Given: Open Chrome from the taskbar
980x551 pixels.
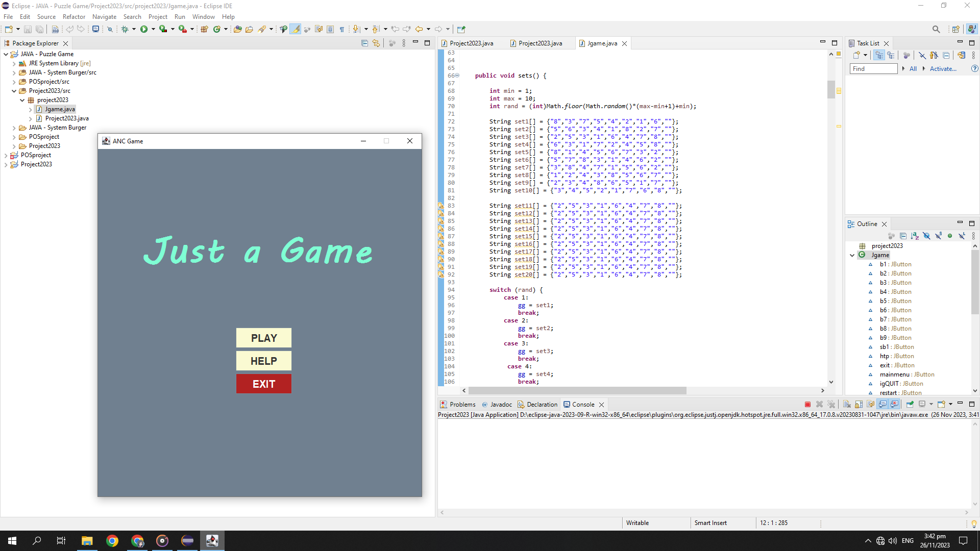Looking at the screenshot, I should (x=112, y=541).
